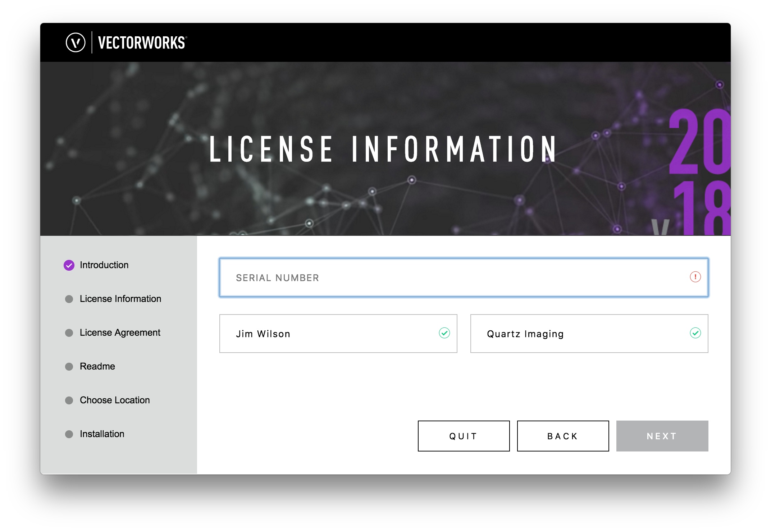Click the Vectorworks V logo icon
The image size is (771, 532).
point(76,42)
